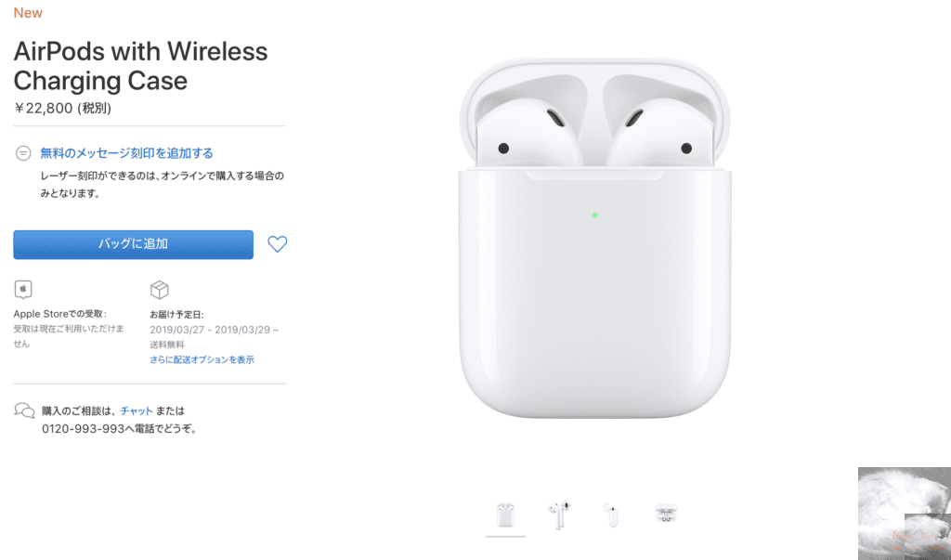This screenshot has width=951, height=560.
Task: Click the ￥22,800 price text
Action: pos(62,108)
